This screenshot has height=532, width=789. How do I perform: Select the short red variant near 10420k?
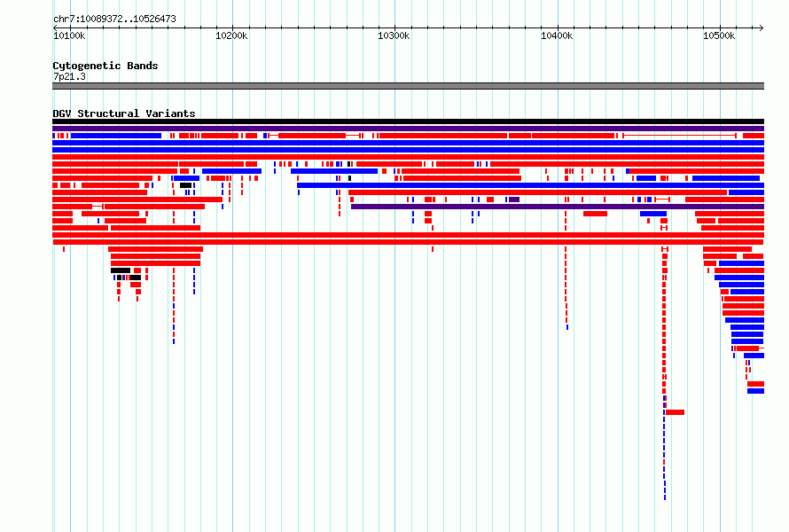[595, 214]
